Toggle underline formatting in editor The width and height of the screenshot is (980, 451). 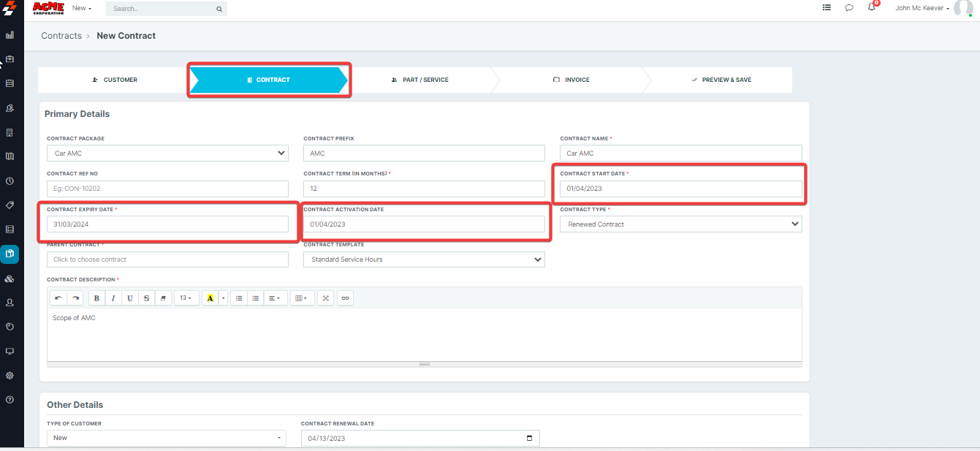[129, 298]
